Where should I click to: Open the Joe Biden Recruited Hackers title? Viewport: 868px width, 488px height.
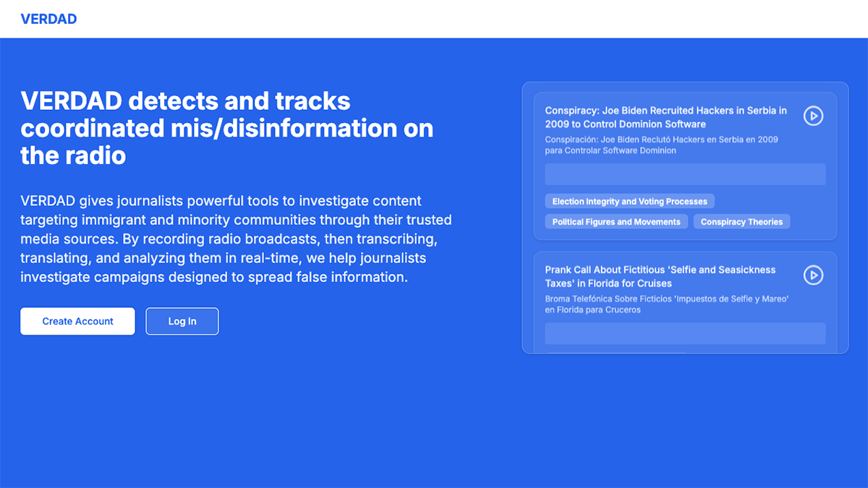[x=665, y=117]
